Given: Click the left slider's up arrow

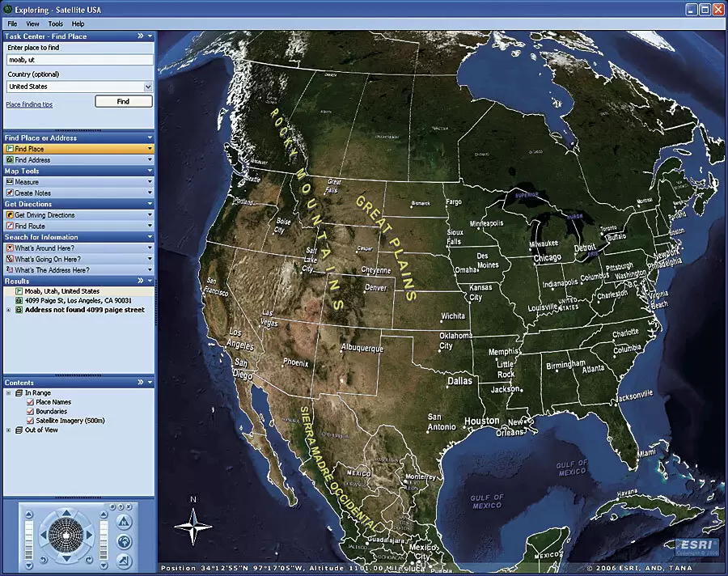Looking at the screenshot, I should click(29, 515).
